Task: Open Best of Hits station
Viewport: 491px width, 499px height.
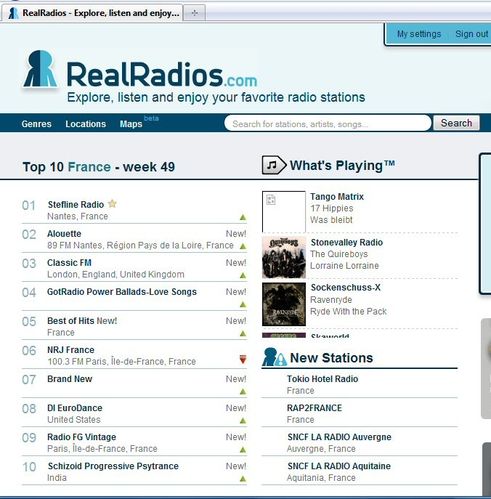Action: coord(71,321)
